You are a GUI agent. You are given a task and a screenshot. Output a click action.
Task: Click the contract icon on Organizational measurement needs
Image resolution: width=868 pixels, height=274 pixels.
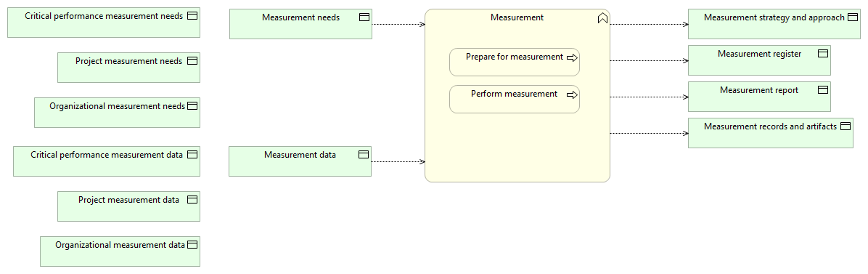point(192,106)
